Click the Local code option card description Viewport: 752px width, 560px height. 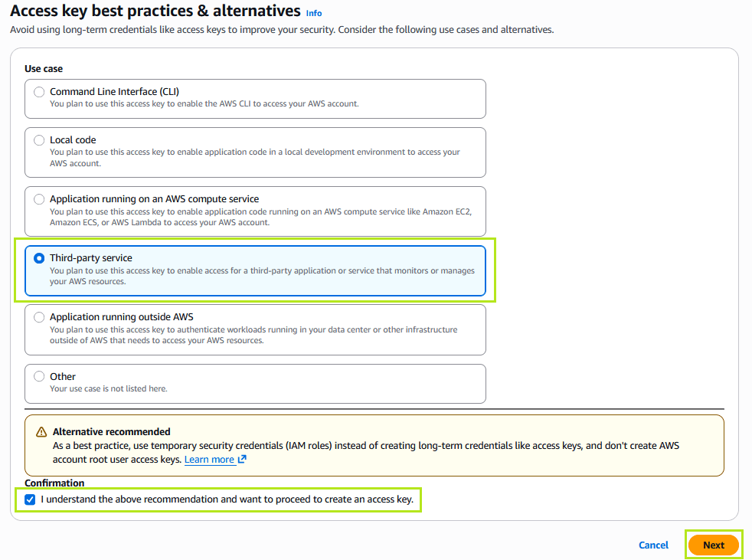point(255,157)
